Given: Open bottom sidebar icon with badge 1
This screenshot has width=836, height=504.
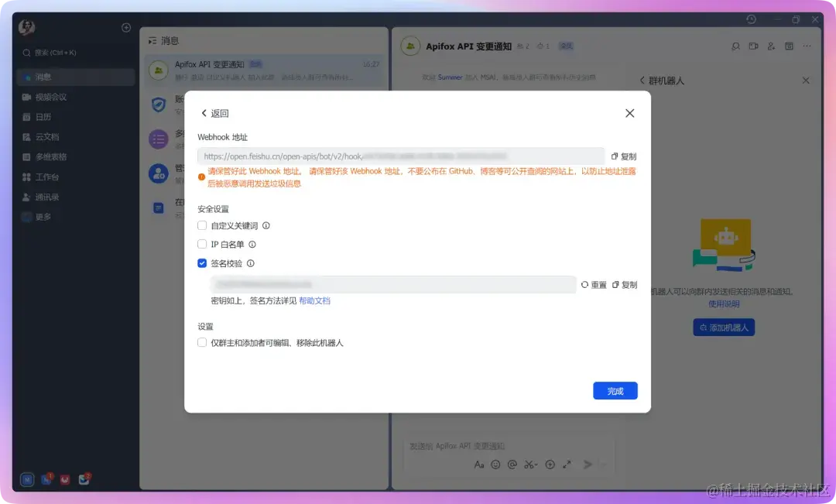Looking at the screenshot, I should tap(46, 479).
